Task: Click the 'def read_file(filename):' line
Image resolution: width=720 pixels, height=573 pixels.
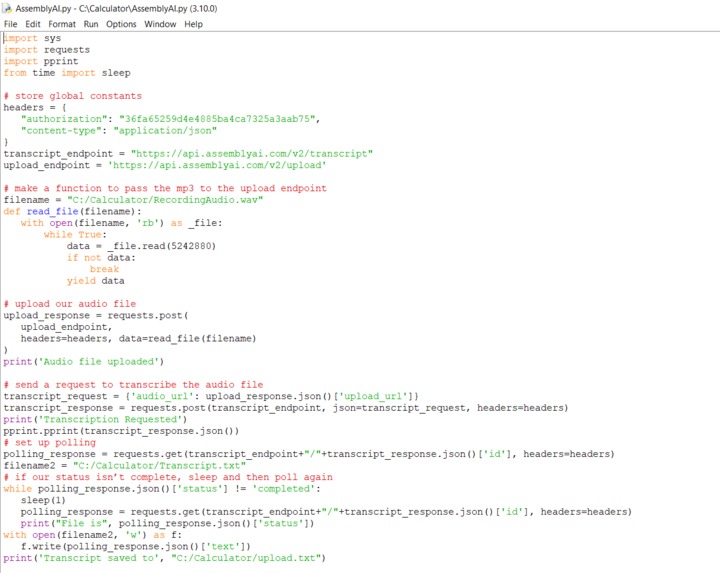Action: (x=73, y=211)
